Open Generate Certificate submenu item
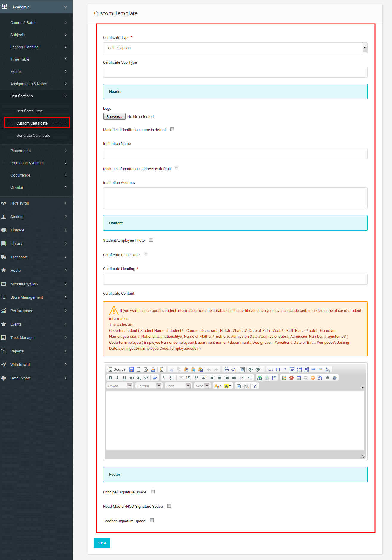 click(x=33, y=135)
